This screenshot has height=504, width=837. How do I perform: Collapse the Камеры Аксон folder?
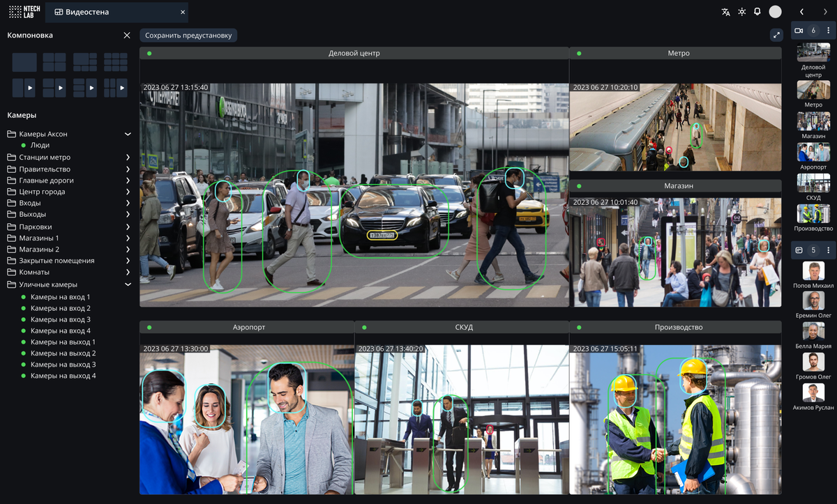point(128,134)
